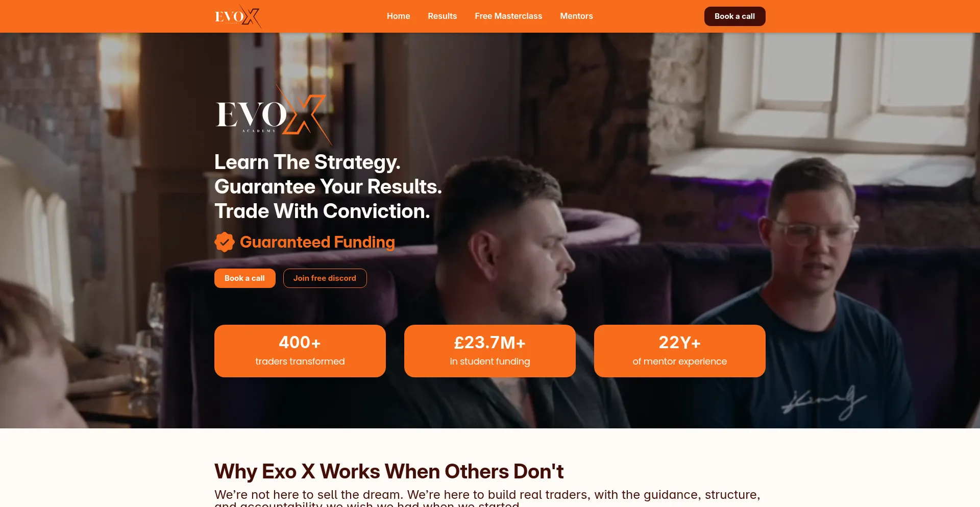Screen dimensions: 980x507
Task: Click the Why Exo X Works heading
Action: pyautogui.click(x=389, y=471)
